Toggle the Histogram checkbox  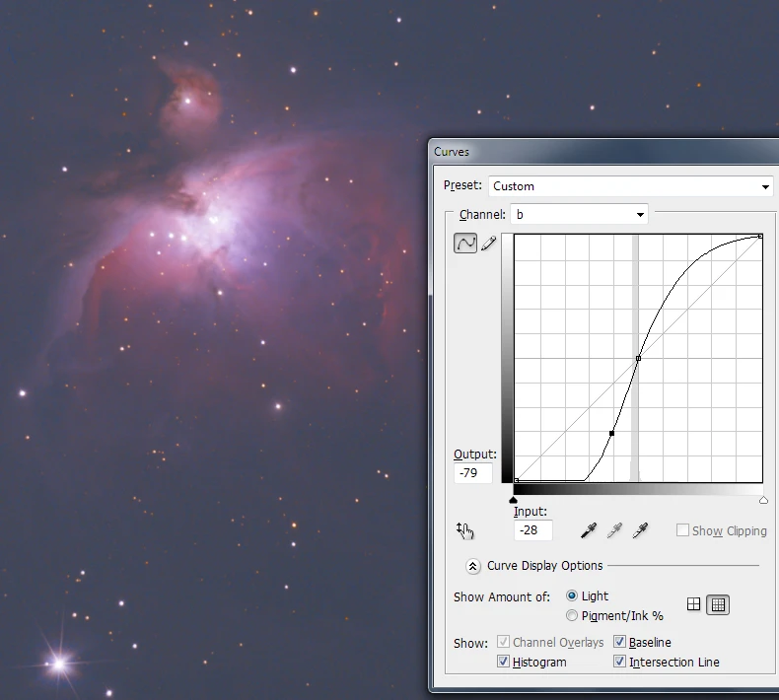505,662
